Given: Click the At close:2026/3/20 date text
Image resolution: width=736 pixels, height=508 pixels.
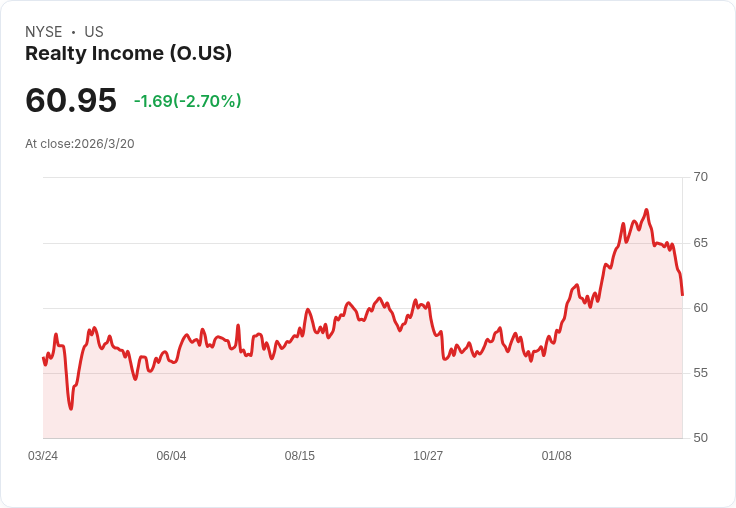Looking at the screenshot, I should 80,144.
